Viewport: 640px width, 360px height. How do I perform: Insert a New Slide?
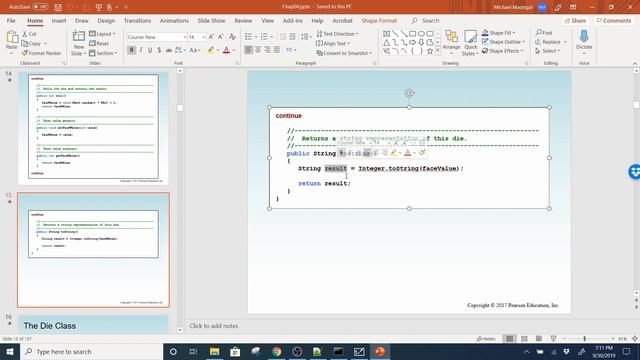tap(78, 43)
